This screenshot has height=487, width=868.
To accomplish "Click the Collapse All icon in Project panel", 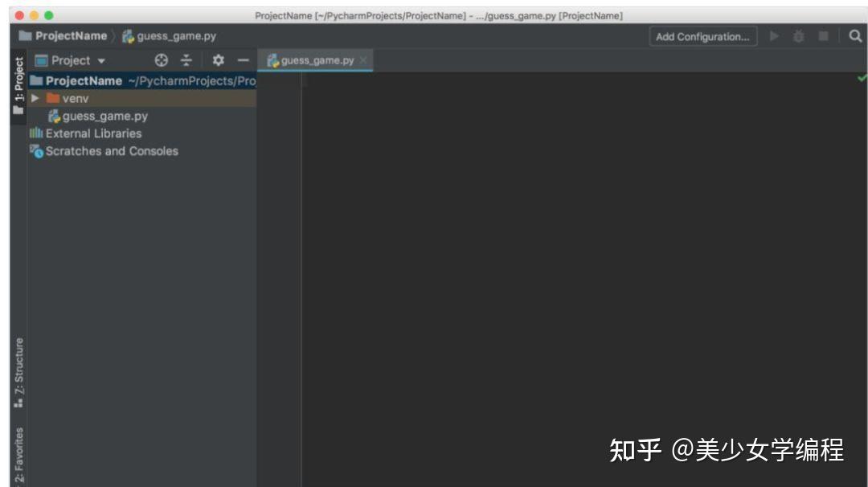I will [186, 59].
